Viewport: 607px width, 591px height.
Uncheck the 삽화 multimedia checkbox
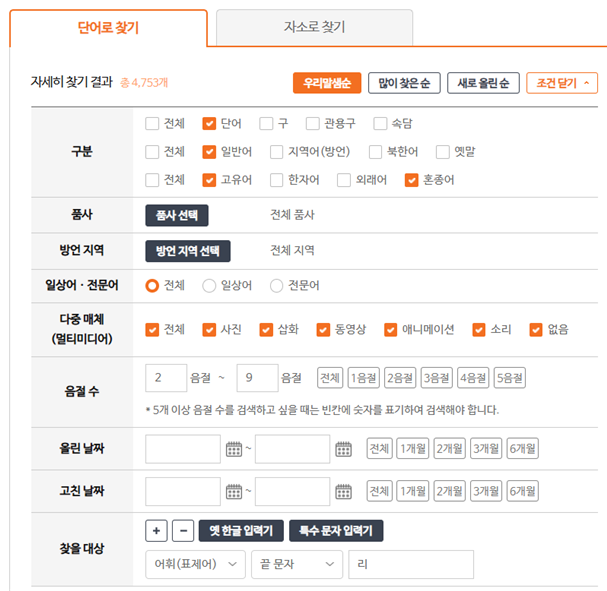click(266, 330)
